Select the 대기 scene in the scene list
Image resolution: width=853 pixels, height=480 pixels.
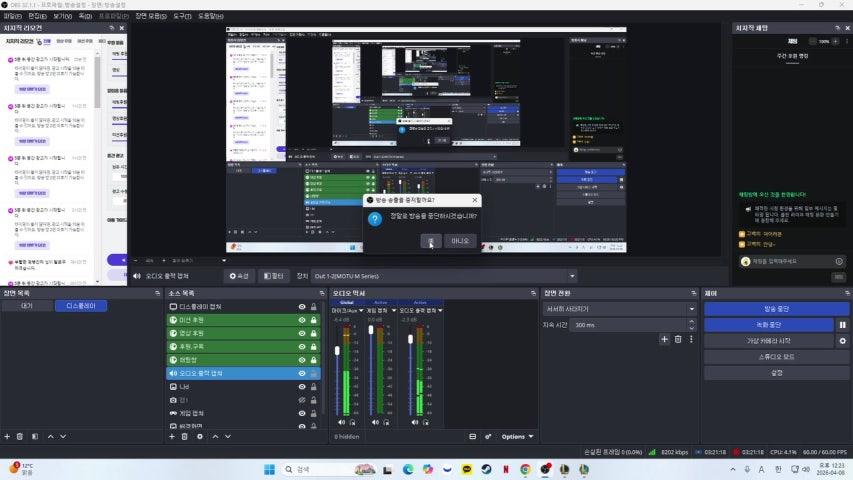point(27,307)
